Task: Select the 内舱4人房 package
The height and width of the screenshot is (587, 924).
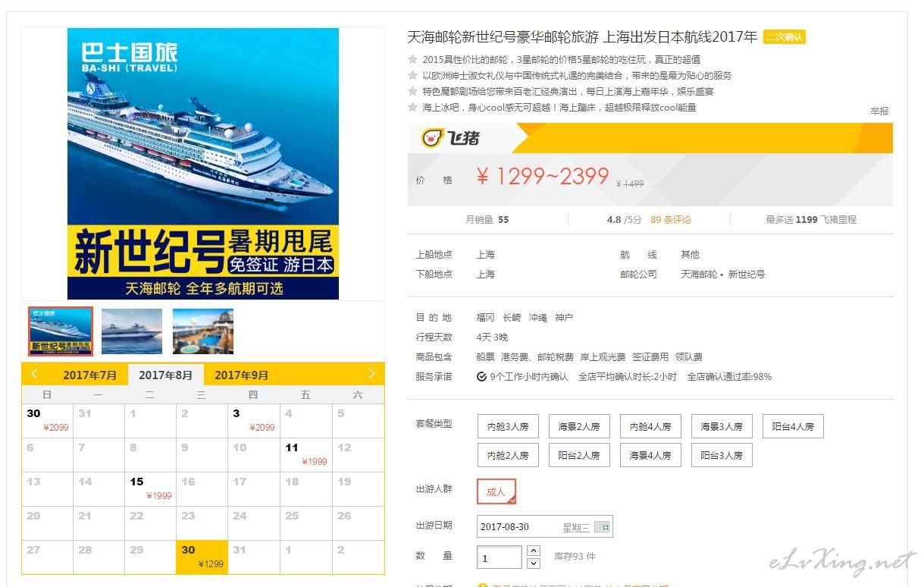Action: [650, 426]
